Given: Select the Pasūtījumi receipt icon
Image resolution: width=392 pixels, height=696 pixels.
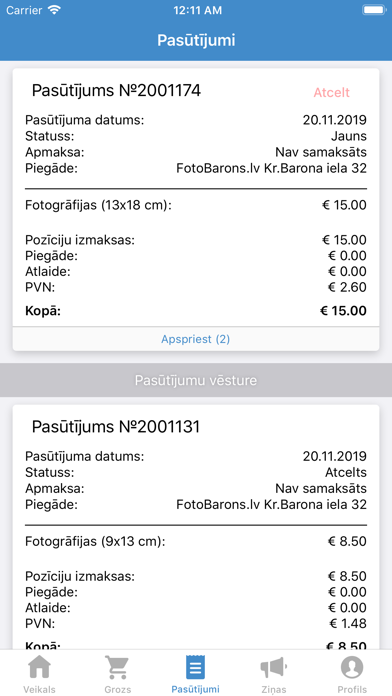Looking at the screenshot, I should (195, 667).
